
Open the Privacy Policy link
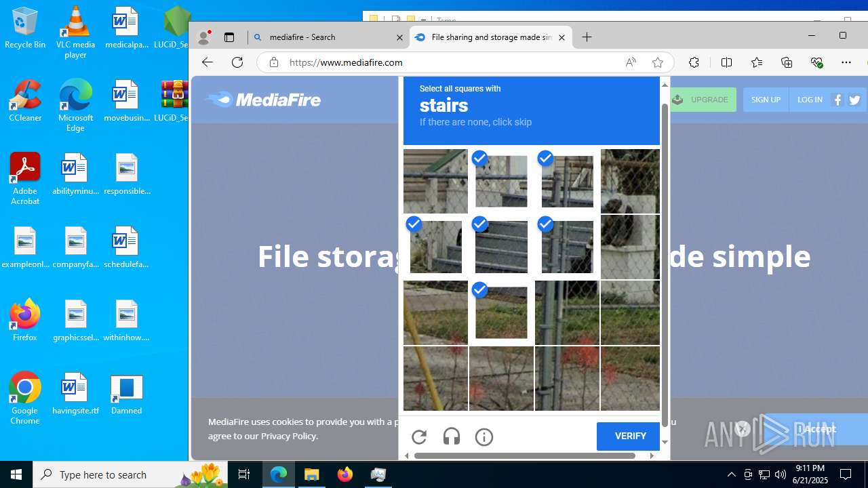tap(288, 436)
